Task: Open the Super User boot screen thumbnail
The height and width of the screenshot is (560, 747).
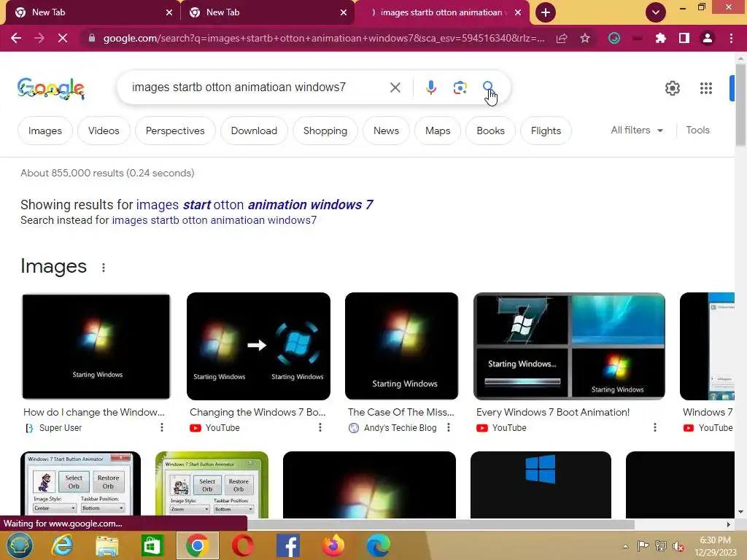Action: (x=96, y=346)
